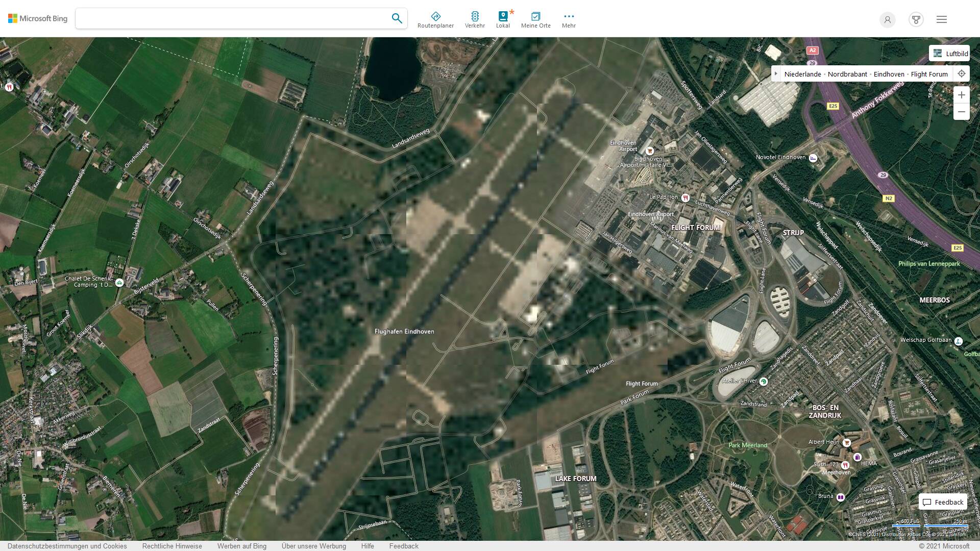Zoom out the map
This screenshot has width=980, height=551.
[962, 112]
